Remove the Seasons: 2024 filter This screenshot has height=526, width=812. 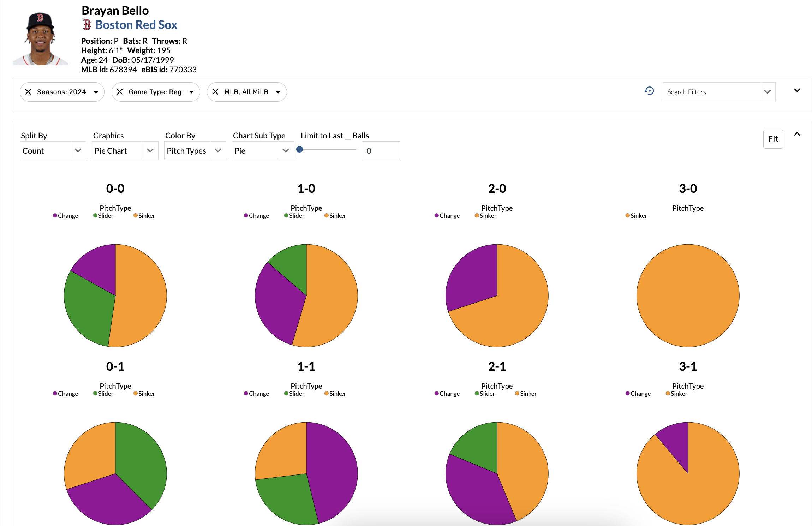pos(29,92)
